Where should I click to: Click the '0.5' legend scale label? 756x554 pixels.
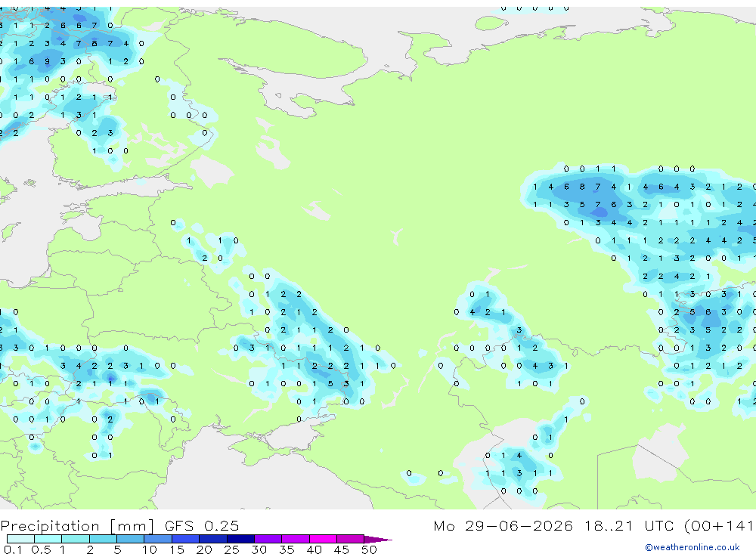click(41, 549)
